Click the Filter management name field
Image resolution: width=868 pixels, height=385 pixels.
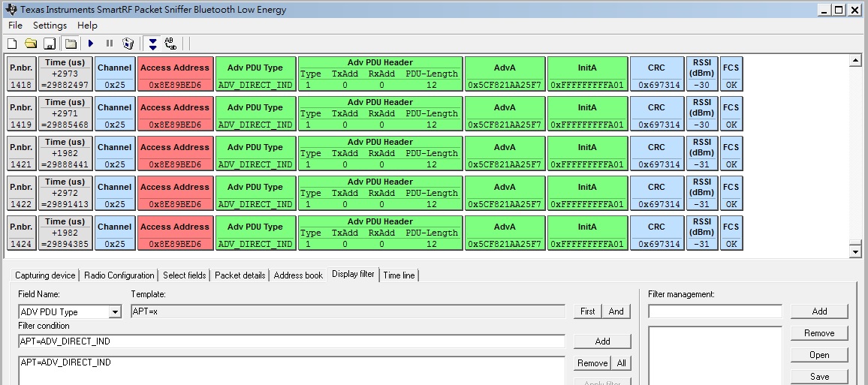coord(716,311)
